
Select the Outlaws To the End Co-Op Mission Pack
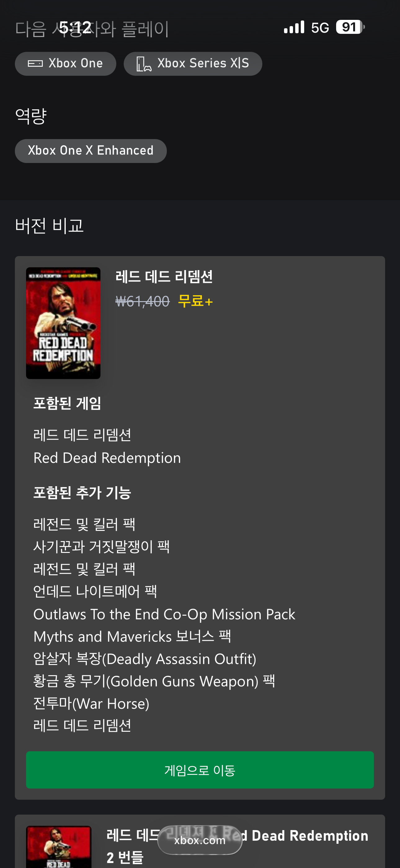164,614
